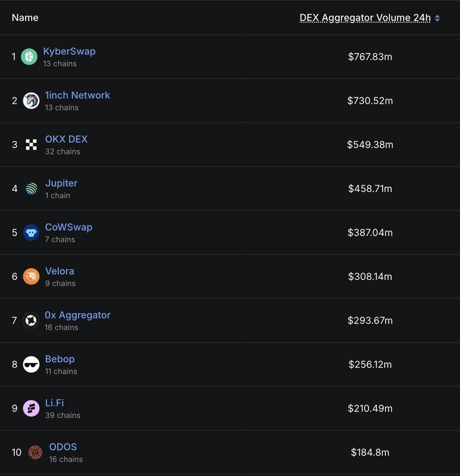Open the CoWSwap protocol link

(x=68, y=227)
